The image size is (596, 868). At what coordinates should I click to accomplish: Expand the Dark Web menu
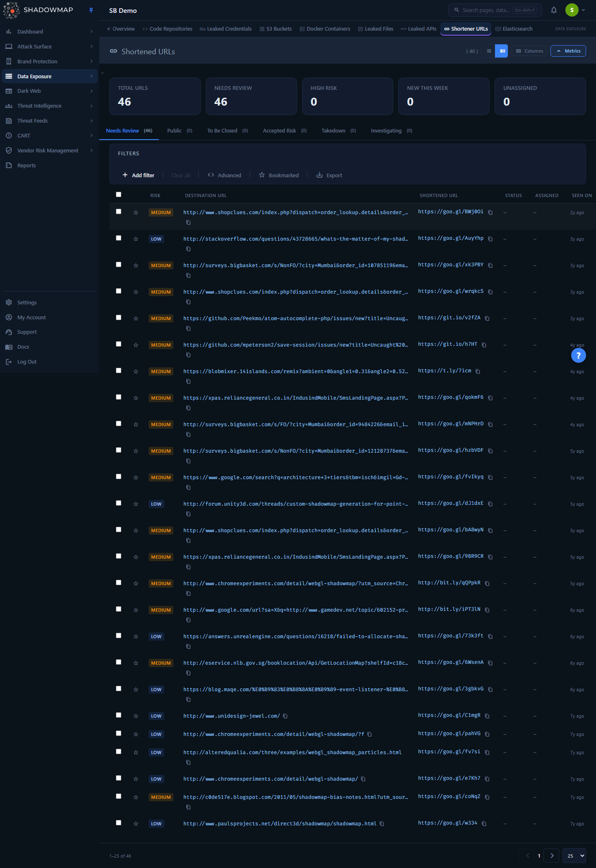click(x=50, y=91)
